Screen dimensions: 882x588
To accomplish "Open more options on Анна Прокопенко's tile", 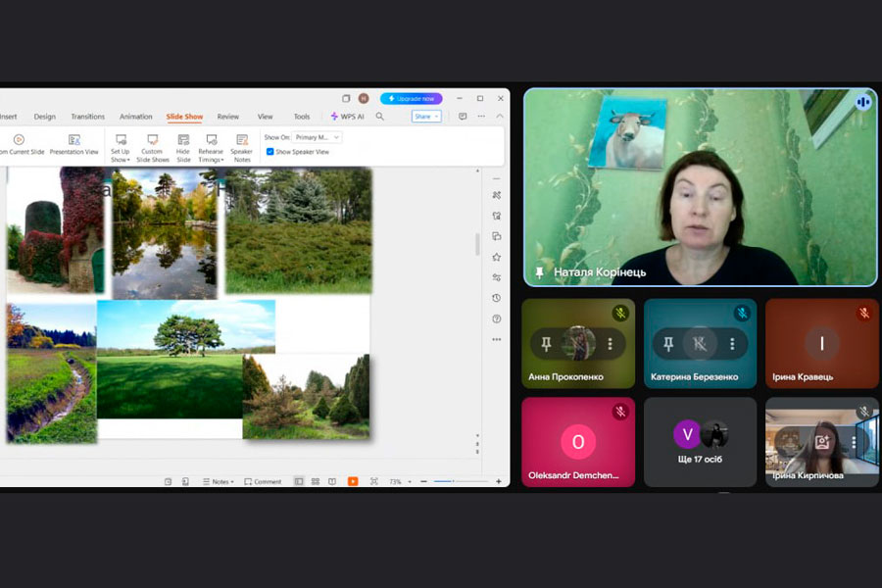I will click(x=611, y=343).
